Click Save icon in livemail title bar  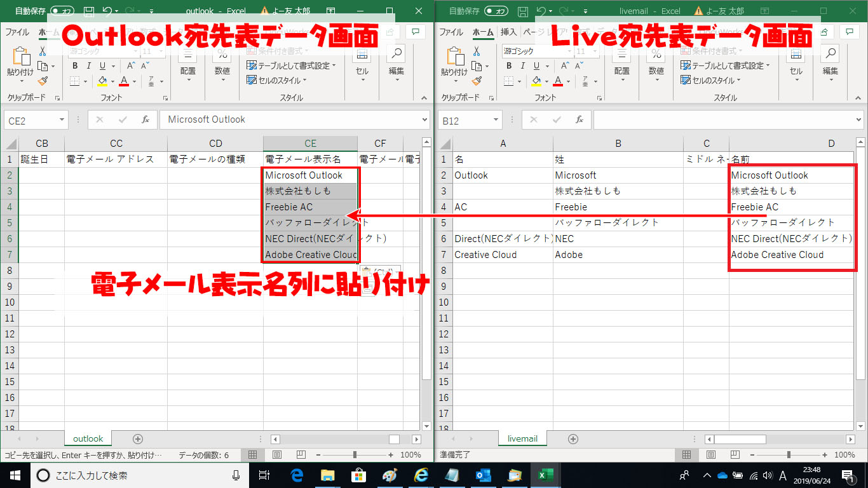coord(523,11)
